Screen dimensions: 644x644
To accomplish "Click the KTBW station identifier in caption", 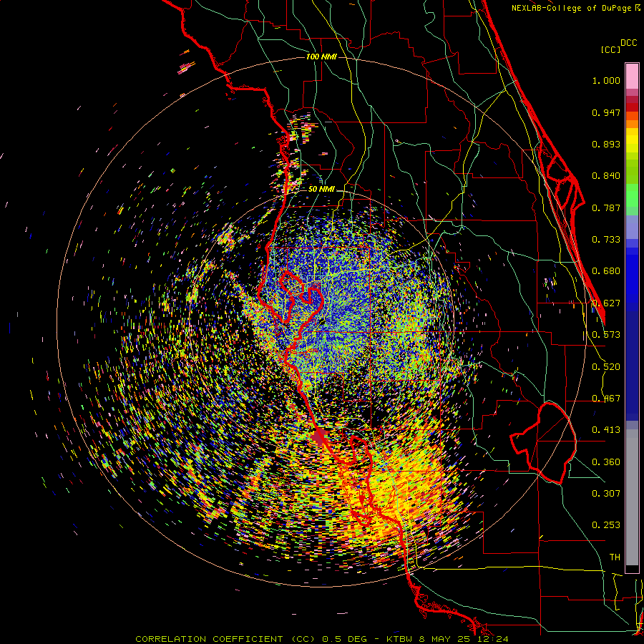I will click(399, 639).
